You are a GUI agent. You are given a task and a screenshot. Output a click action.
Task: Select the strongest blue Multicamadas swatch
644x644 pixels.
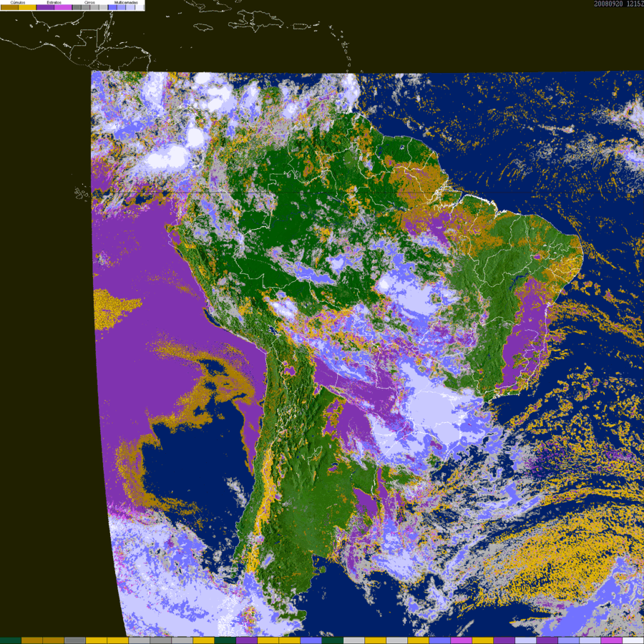(112, 7)
